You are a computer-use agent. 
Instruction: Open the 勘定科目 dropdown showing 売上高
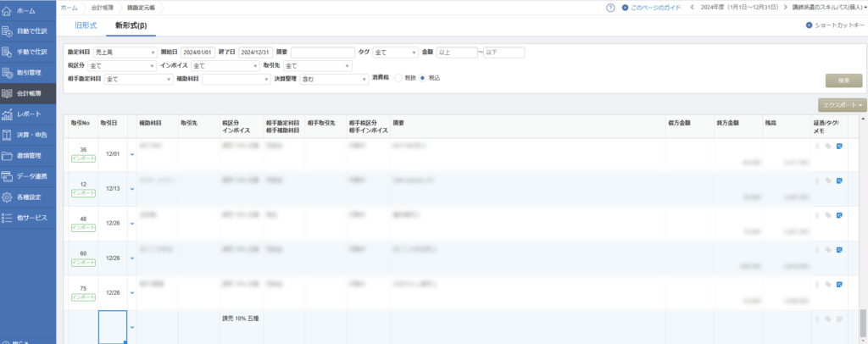click(124, 53)
